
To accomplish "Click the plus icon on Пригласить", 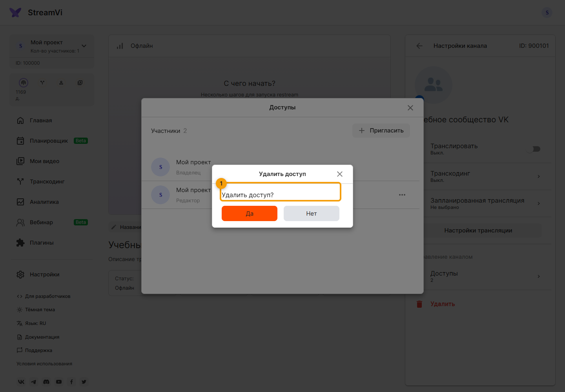I will pos(362,131).
